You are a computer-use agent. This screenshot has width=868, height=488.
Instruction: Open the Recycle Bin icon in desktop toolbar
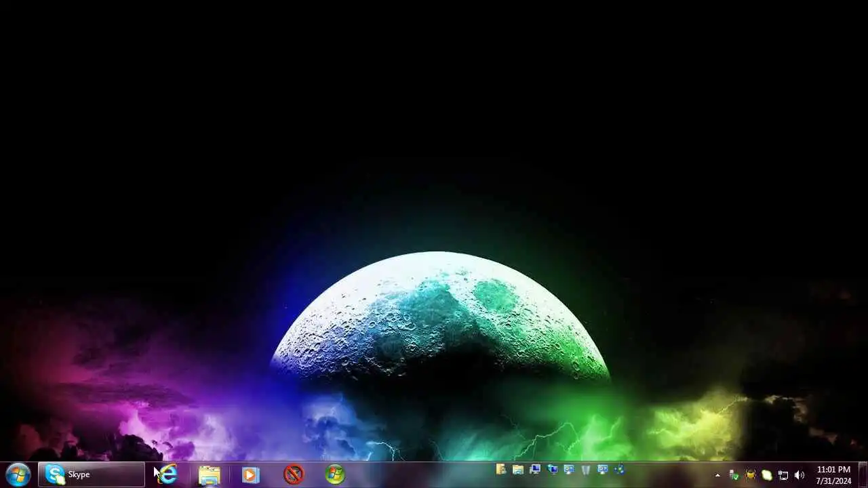pyautogui.click(x=586, y=469)
